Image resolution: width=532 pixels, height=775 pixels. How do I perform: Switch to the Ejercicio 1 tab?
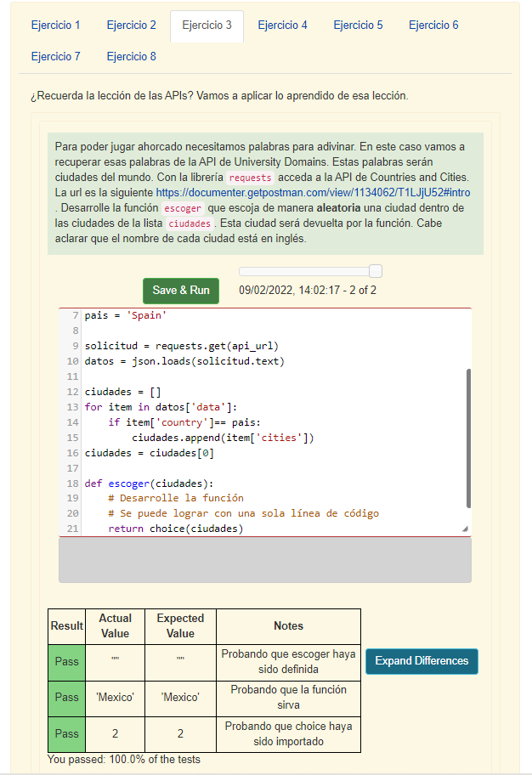55,25
